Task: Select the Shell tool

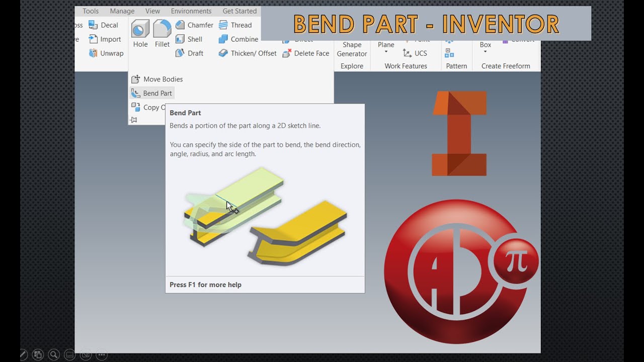Action: click(189, 39)
